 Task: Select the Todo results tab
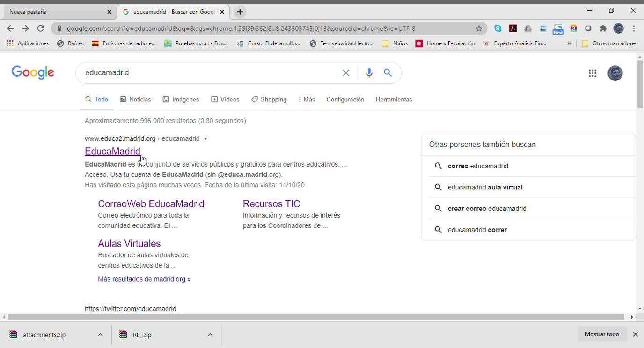click(x=97, y=100)
